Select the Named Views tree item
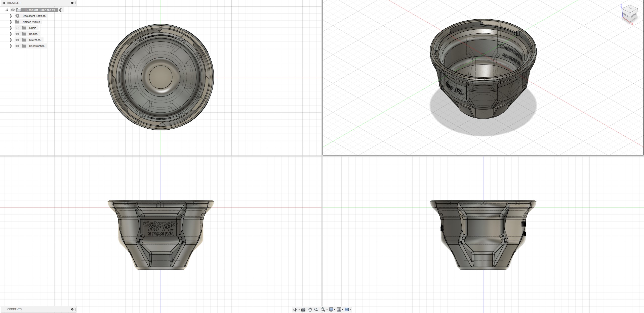Image resolution: width=644 pixels, height=313 pixels. coord(31,22)
